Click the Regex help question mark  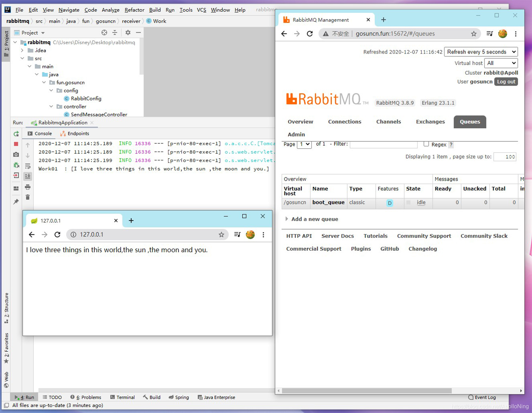pyautogui.click(x=451, y=145)
